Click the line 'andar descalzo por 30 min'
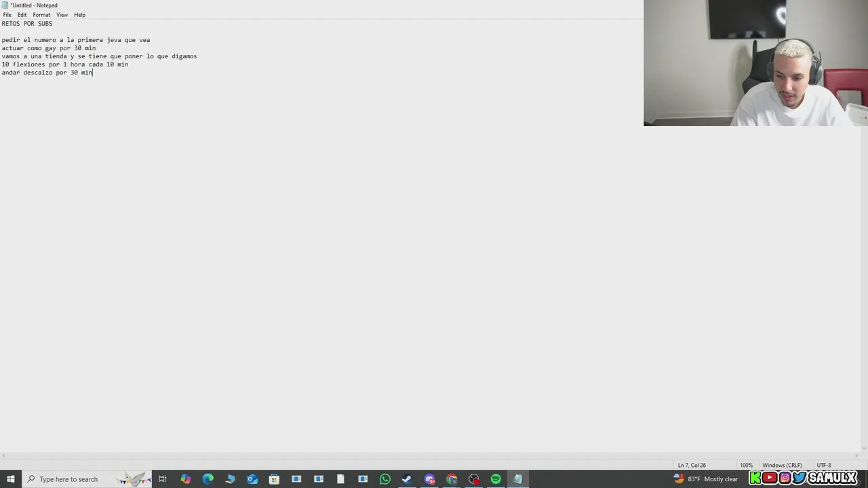 [x=47, y=73]
